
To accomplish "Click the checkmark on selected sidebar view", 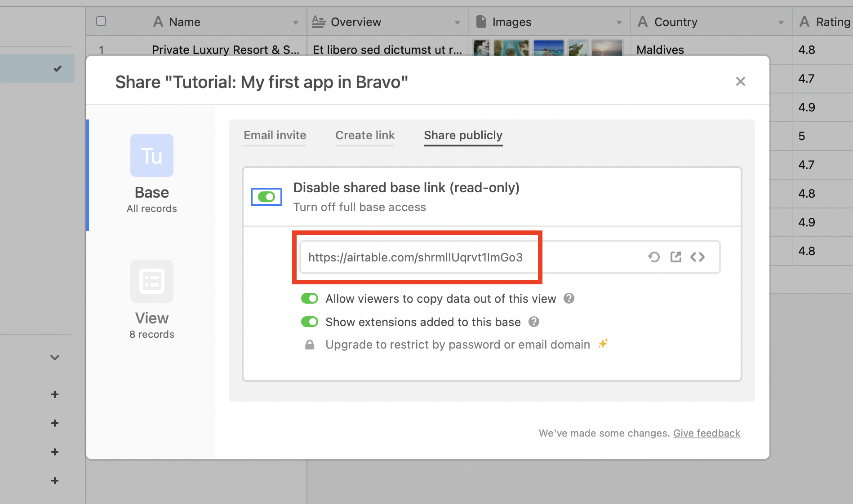I will [x=58, y=68].
